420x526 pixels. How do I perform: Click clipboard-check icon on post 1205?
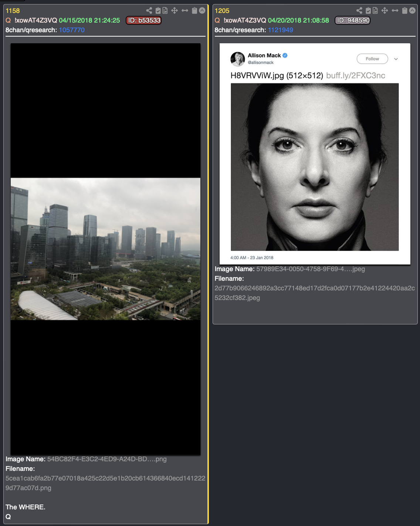coord(368,10)
